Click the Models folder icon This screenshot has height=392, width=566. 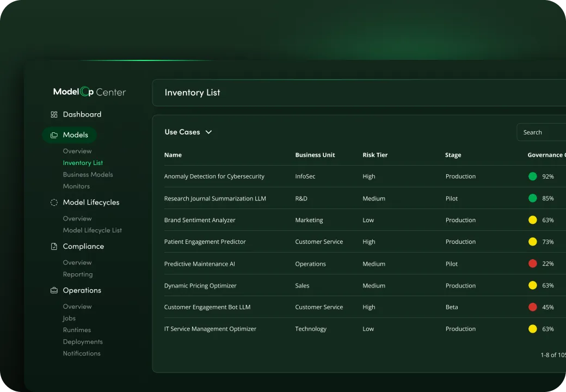(x=54, y=135)
